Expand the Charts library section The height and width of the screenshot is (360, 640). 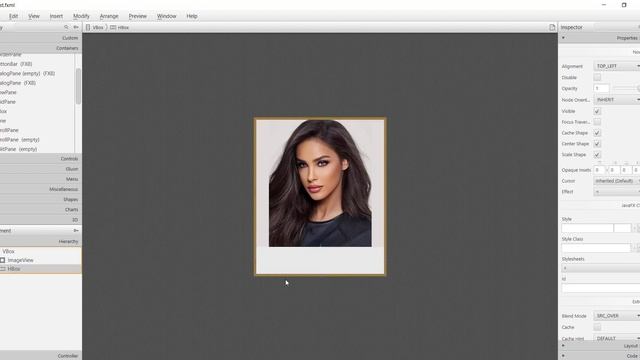40,209
